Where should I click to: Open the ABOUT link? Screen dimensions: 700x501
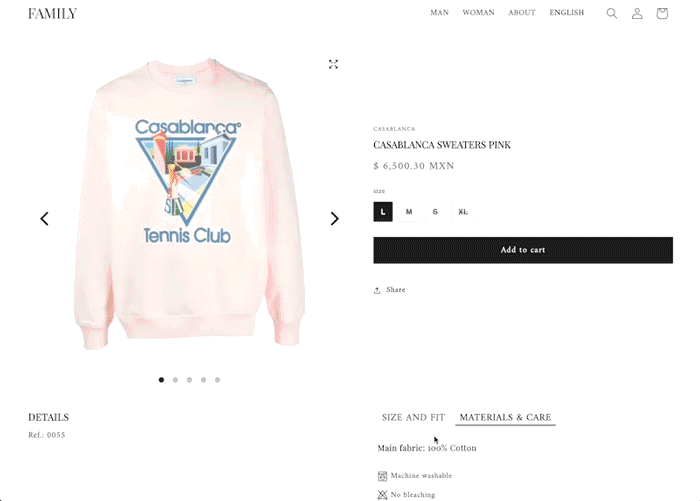(521, 13)
